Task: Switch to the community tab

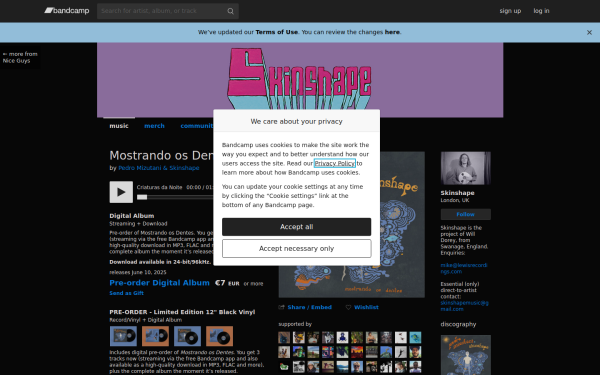Action: point(197,126)
